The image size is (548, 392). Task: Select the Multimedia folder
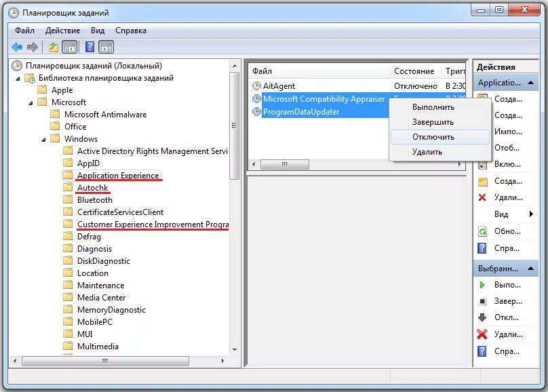[x=98, y=347]
